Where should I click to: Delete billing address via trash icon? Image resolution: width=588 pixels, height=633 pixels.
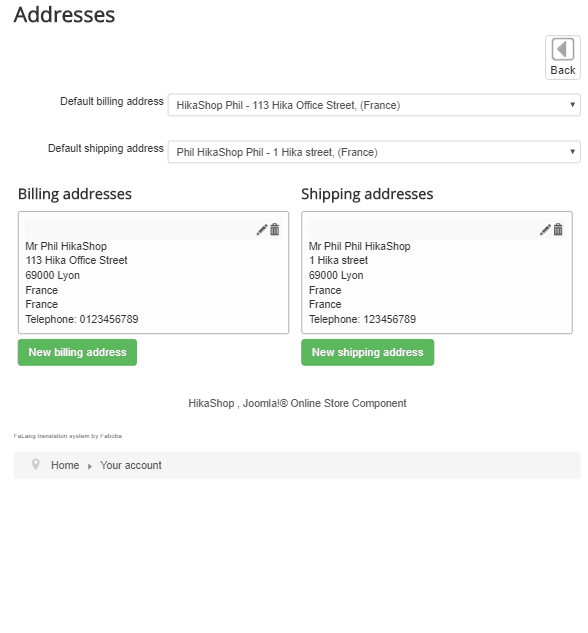(x=275, y=229)
